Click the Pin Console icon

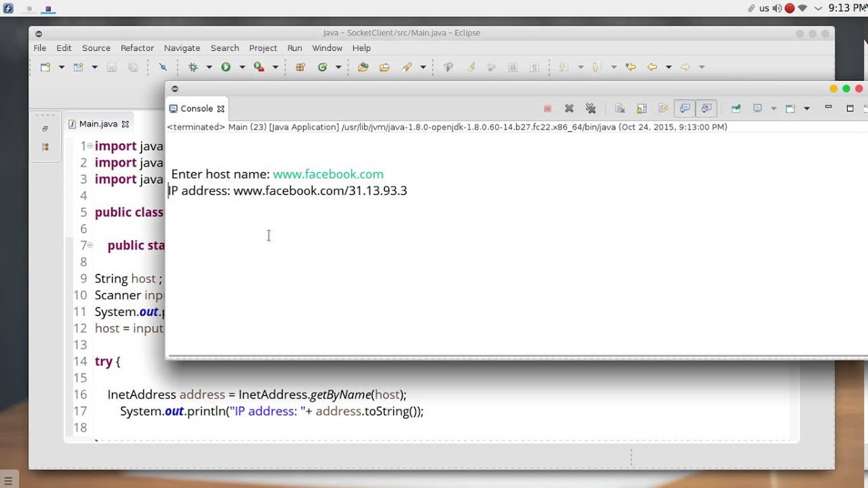pos(736,108)
